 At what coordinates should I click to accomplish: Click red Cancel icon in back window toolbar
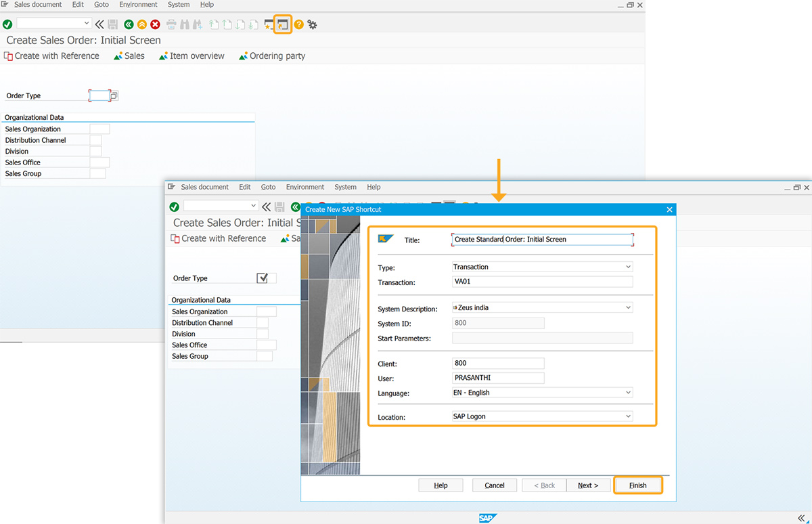(x=155, y=24)
